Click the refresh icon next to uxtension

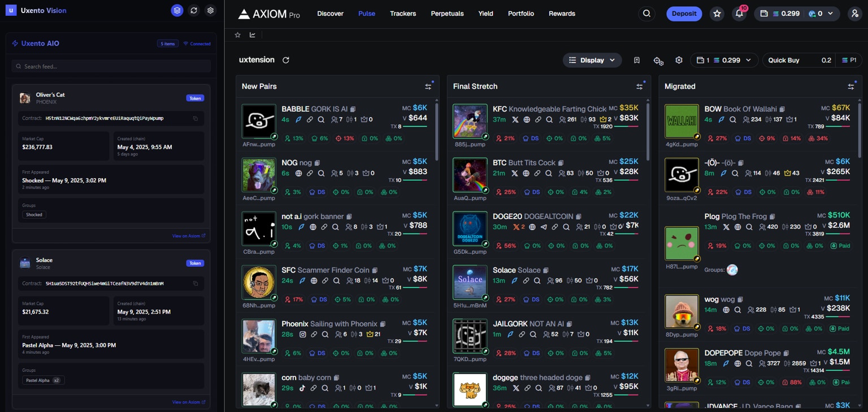(286, 60)
